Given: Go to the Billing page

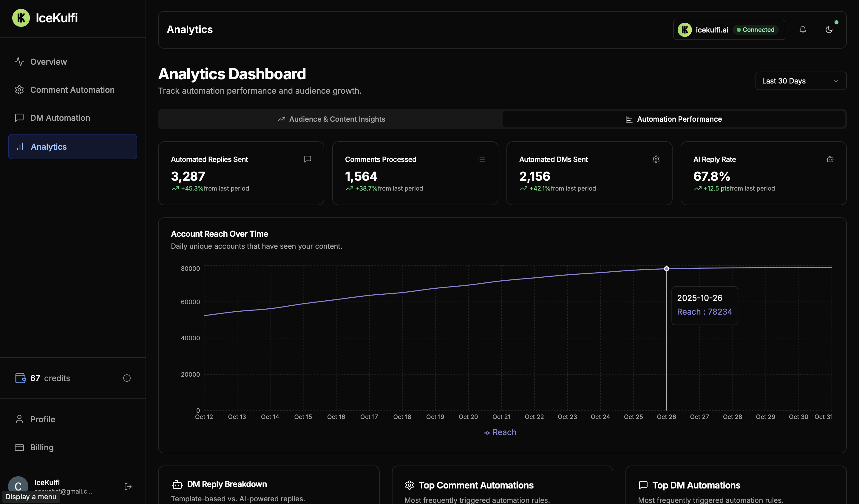Looking at the screenshot, I should [x=41, y=447].
